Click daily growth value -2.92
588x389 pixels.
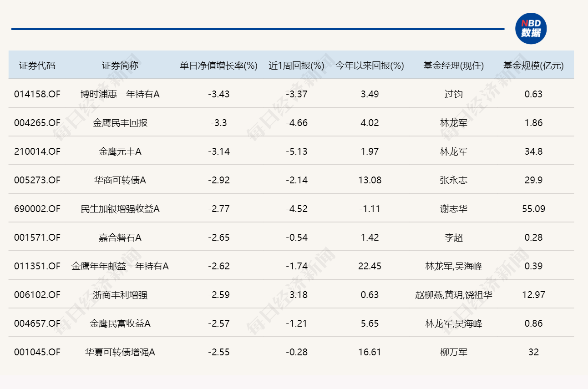pyautogui.click(x=219, y=180)
